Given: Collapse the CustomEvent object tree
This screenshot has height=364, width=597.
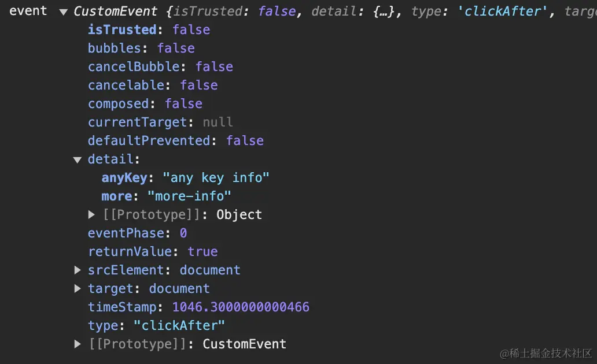Looking at the screenshot, I should [64, 12].
